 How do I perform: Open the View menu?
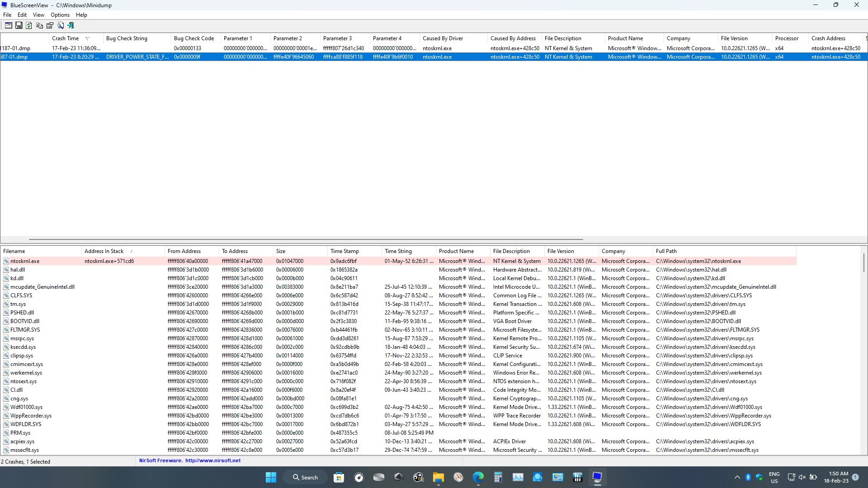point(38,15)
